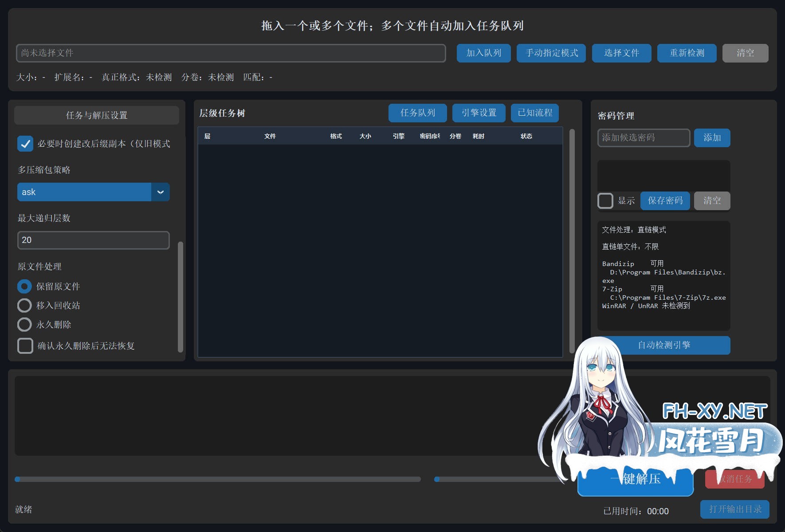Click the 引擎 column header
Screen dimensions: 785x532
[x=399, y=136]
